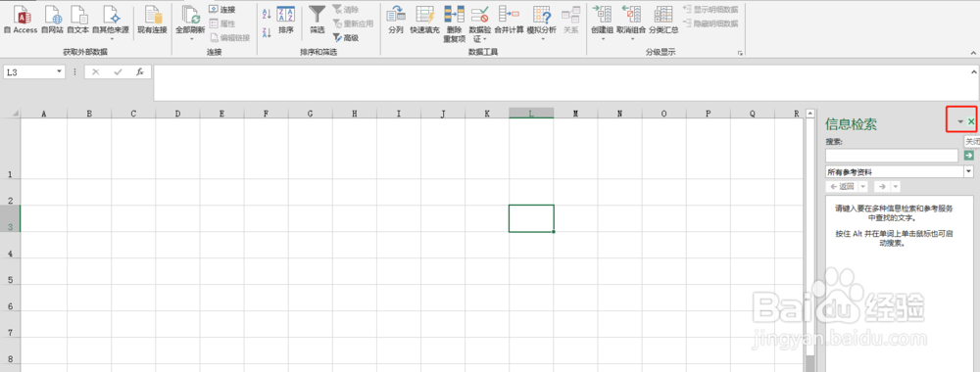This screenshot has height=372, width=980.
Task: Sort ascending A to Z
Action: click(x=267, y=14)
